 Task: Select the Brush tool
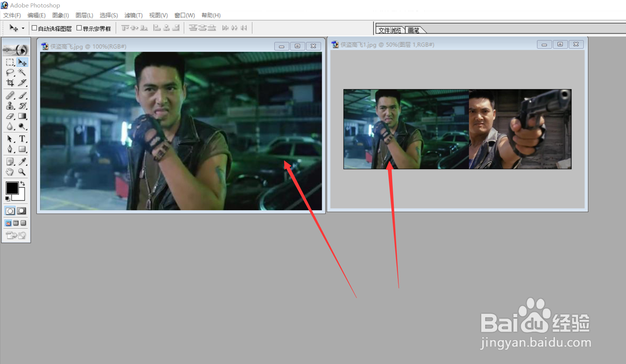point(22,95)
